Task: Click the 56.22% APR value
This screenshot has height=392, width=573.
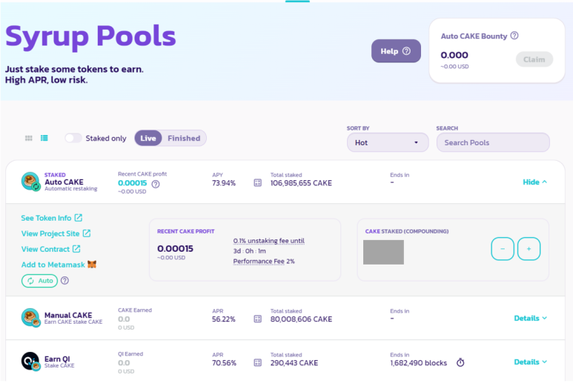Action: click(224, 319)
